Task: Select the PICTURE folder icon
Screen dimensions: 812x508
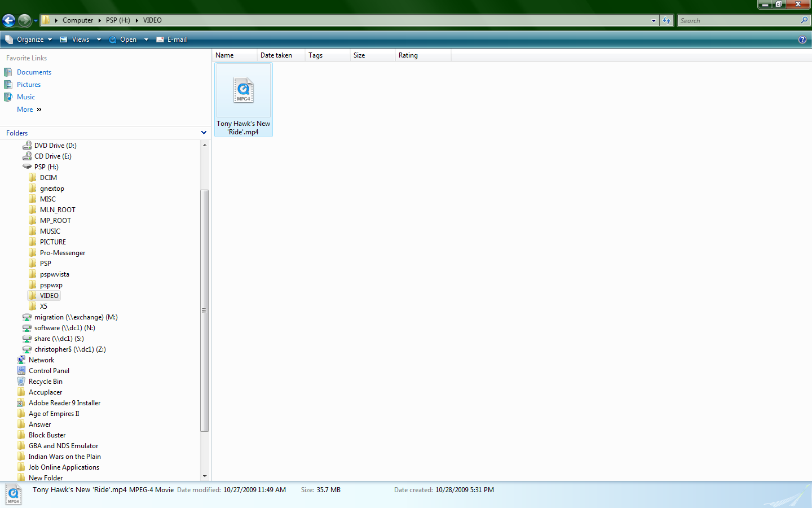Action: click(33, 242)
